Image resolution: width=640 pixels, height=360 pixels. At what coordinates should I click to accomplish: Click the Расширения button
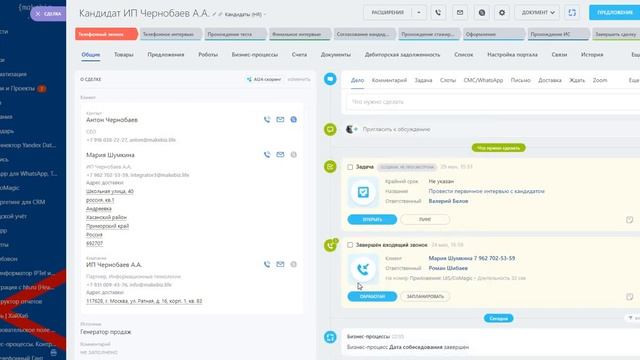[387, 13]
